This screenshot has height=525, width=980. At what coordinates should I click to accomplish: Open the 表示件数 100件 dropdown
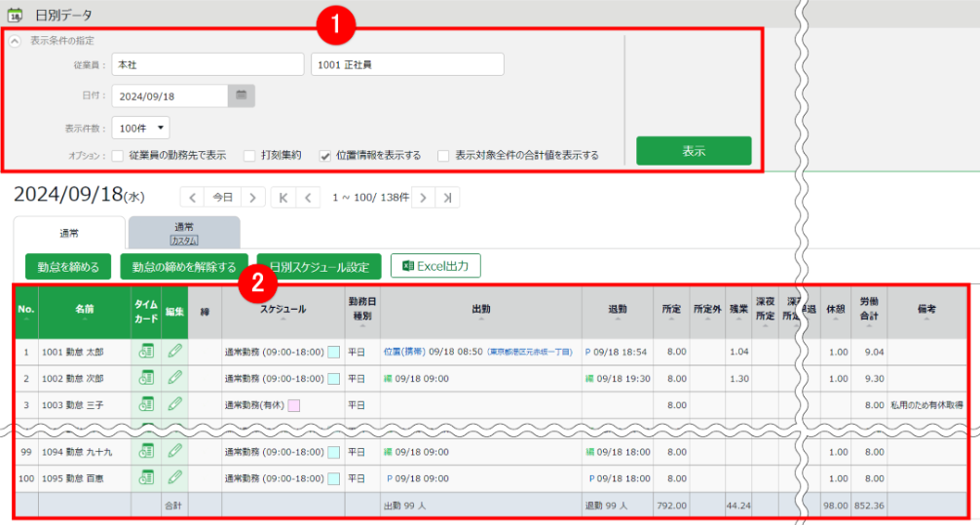[140, 128]
